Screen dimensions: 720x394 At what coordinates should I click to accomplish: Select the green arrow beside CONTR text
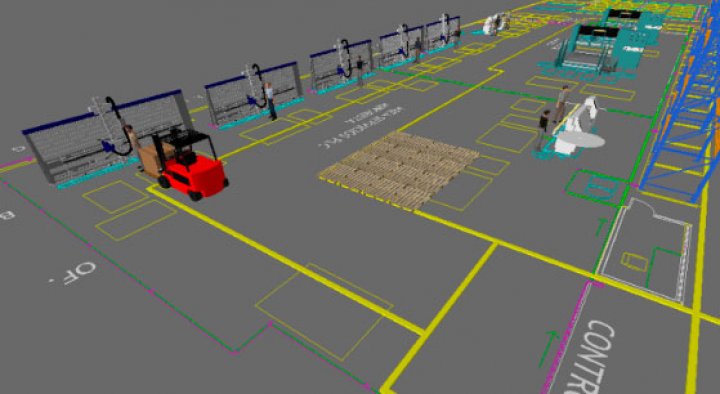(x=549, y=348)
